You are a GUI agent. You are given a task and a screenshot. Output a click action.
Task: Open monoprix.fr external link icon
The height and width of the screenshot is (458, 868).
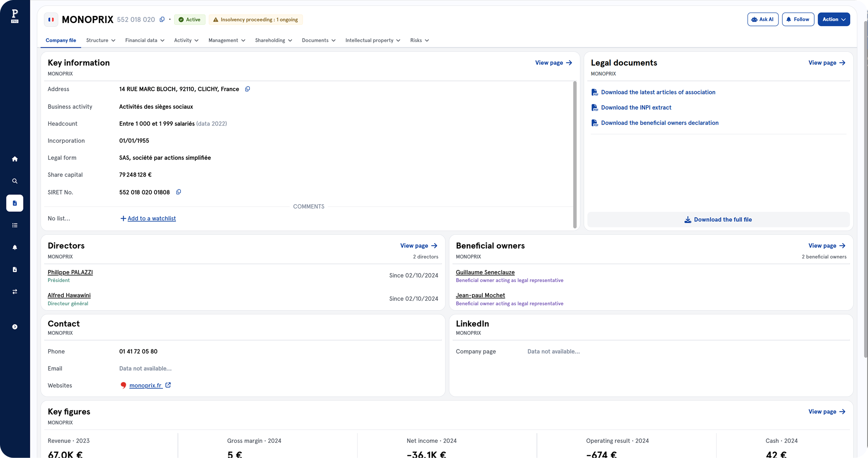(x=168, y=385)
